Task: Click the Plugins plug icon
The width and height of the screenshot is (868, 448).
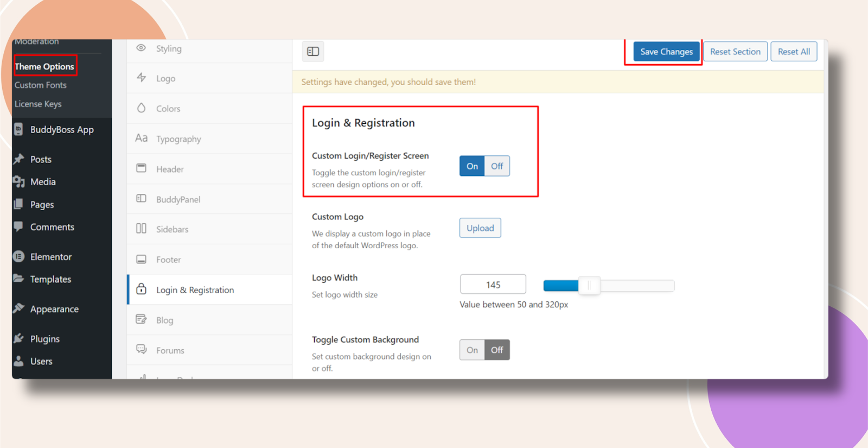Action: [19, 338]
